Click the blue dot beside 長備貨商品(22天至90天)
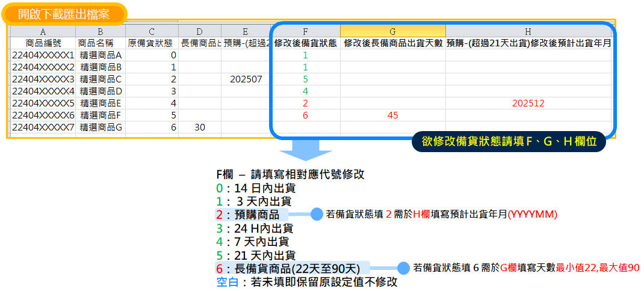 [402, 268]
